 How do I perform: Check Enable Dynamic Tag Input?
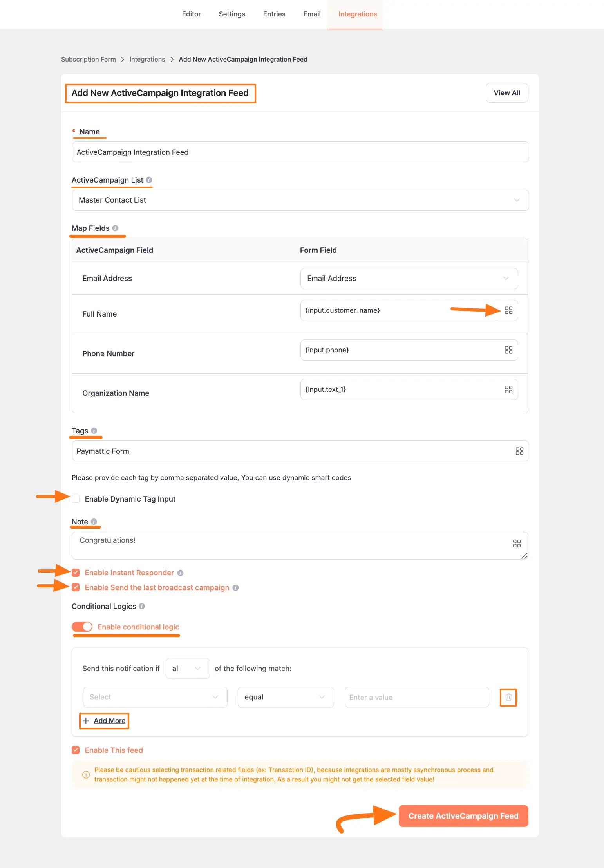pos(76,499)
